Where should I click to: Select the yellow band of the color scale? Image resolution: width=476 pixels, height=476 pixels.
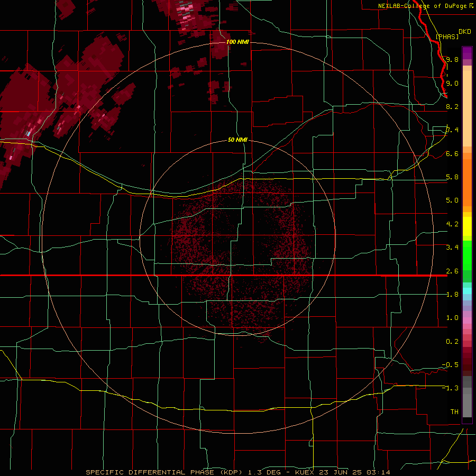coord(467,226)
